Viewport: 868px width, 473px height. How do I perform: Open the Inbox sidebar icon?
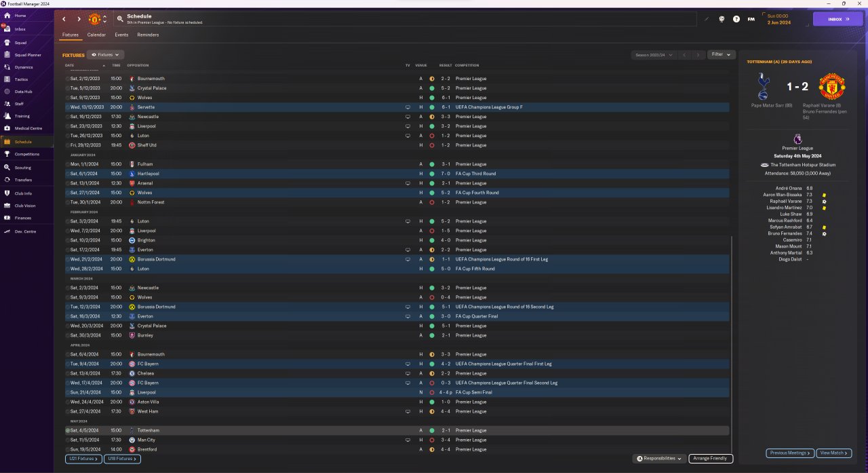(7, 29)
